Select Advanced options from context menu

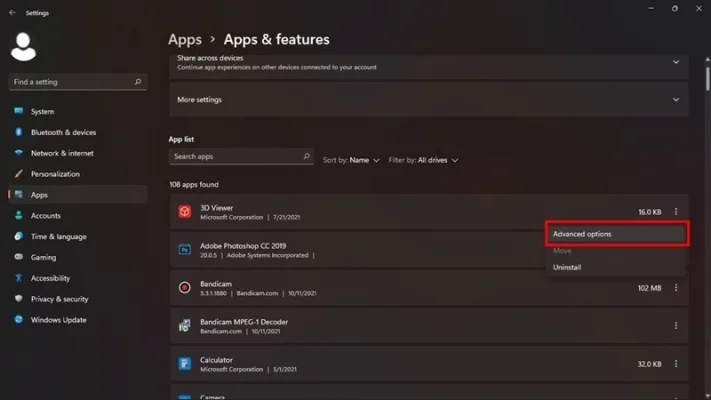coord(616,234)
